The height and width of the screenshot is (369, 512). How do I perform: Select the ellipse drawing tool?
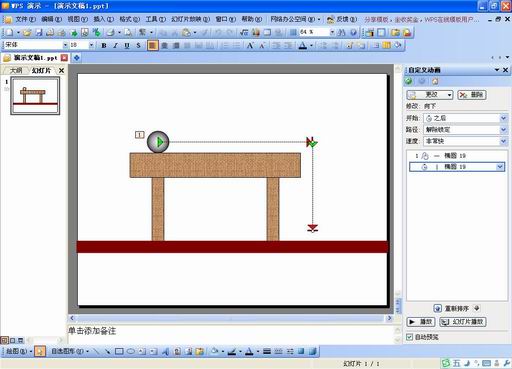point(131,351)
